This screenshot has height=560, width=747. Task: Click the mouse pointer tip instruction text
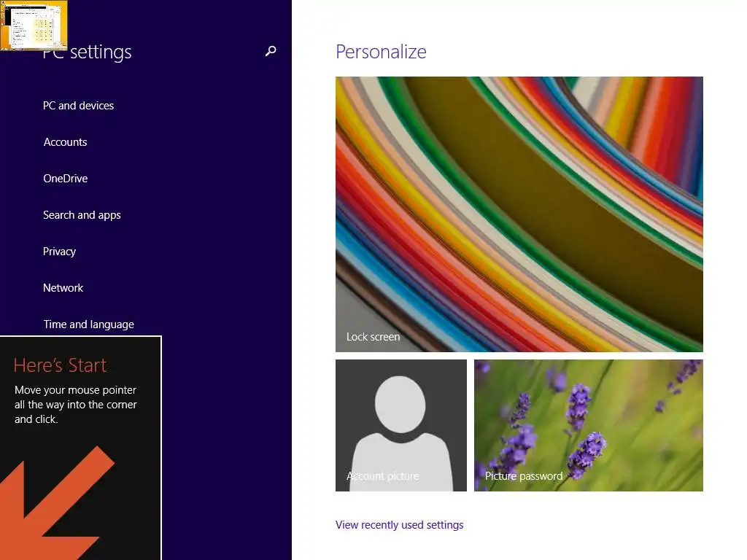tap(76, 404)
